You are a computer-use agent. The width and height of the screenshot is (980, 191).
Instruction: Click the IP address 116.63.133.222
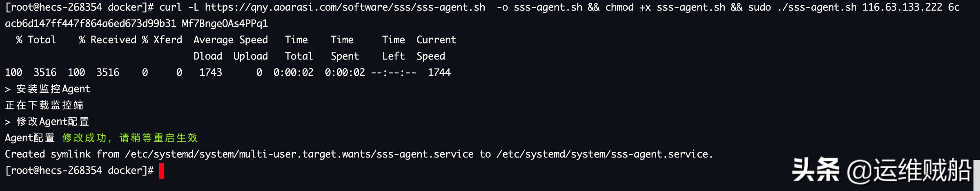click(x=902, y=7)
